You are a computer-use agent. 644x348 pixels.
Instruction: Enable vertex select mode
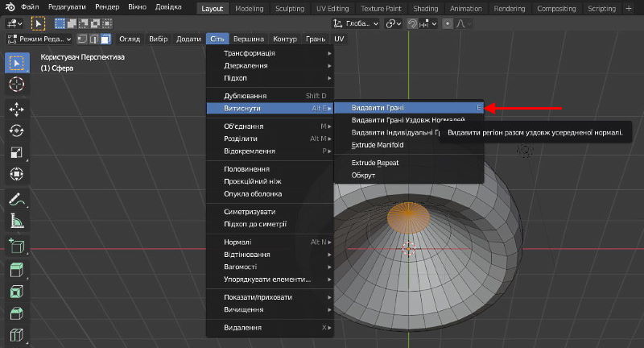(x=82, y=39)
